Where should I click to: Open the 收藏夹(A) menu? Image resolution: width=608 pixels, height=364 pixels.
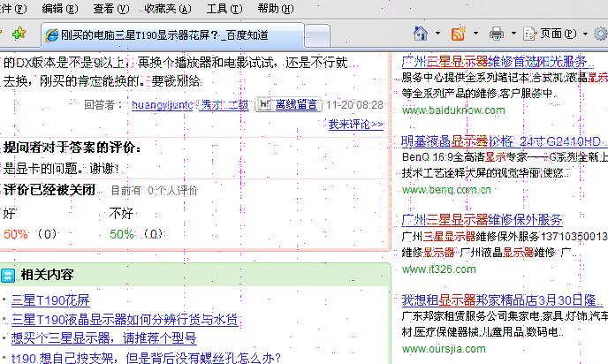pyautogui.click(x=168, y=9)
